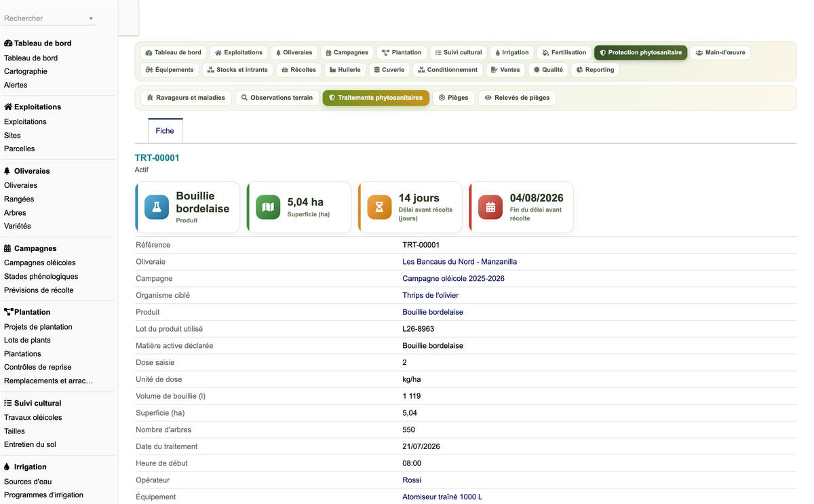Open Entretien du sol in sidebar
This screenshot has height=504, width=814.
[x=30, y=444]
